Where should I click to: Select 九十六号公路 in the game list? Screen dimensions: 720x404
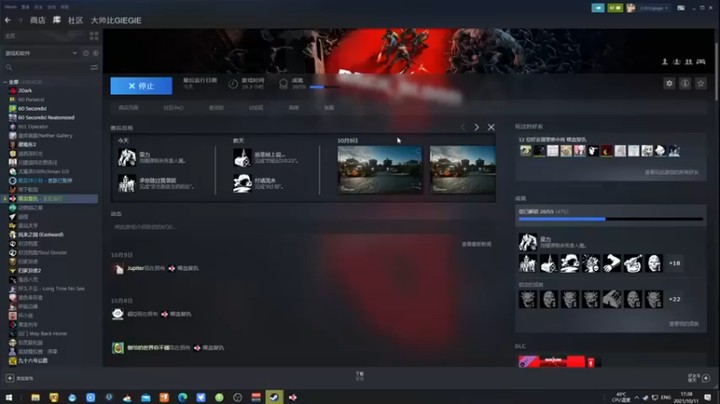[x=33, y=361]
